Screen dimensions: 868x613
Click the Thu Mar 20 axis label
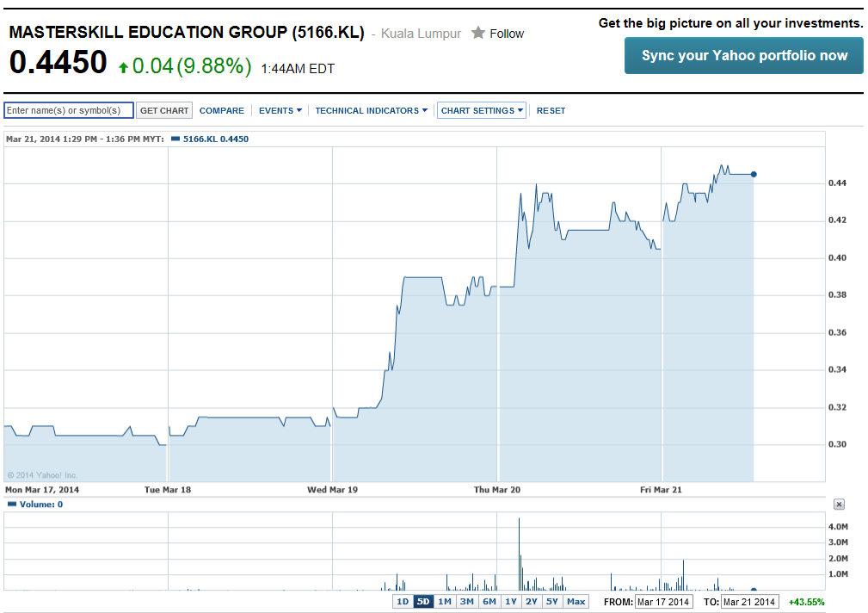tap(497, 489)
